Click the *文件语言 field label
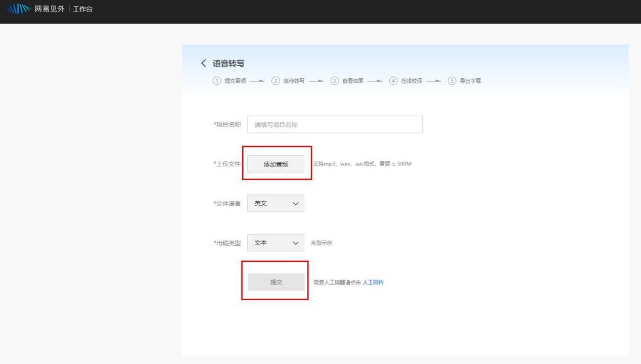641x364 pixels. coord(227,203)
